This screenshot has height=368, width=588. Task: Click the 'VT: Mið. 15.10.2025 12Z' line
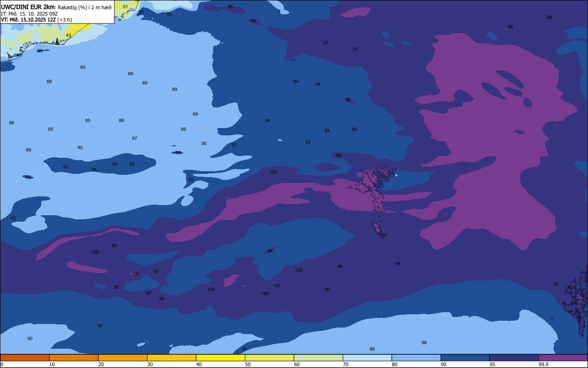coord(28,20)
